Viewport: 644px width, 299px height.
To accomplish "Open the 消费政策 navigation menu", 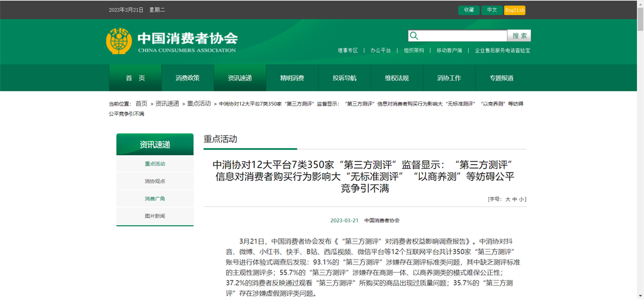I will [x=187, y=78].
